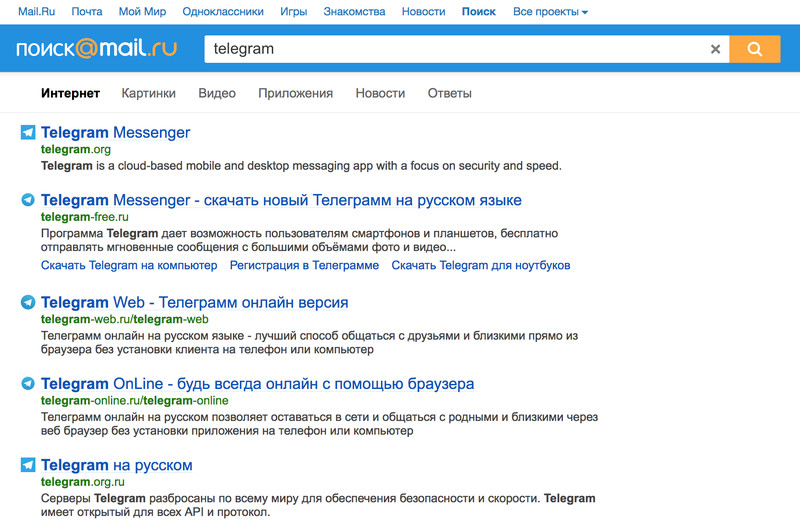Click snippet 'Телеграмм онлайн на русском языке - лучший'
Image resolution: width=800 pixels, height=529 pixels.
coord(309,342)
